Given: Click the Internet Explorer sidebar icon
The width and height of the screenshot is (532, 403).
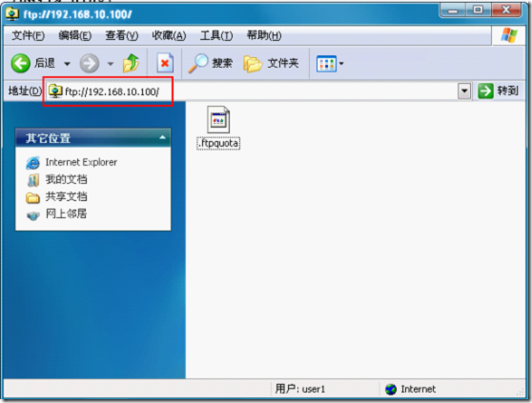Looking at the screenshot, I should coord(33,163).
